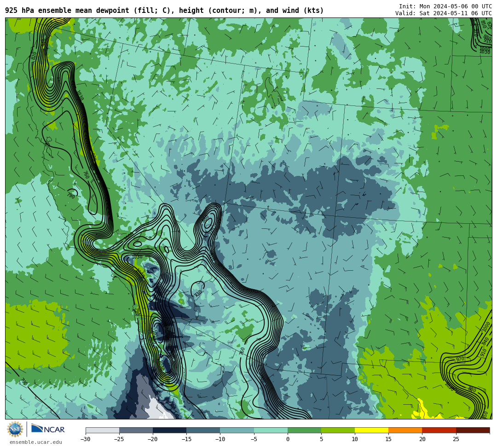Viewport: 497px width, 448px height.
Task: Click the positive colorbar label '25'
Action: tap(456, 439)
